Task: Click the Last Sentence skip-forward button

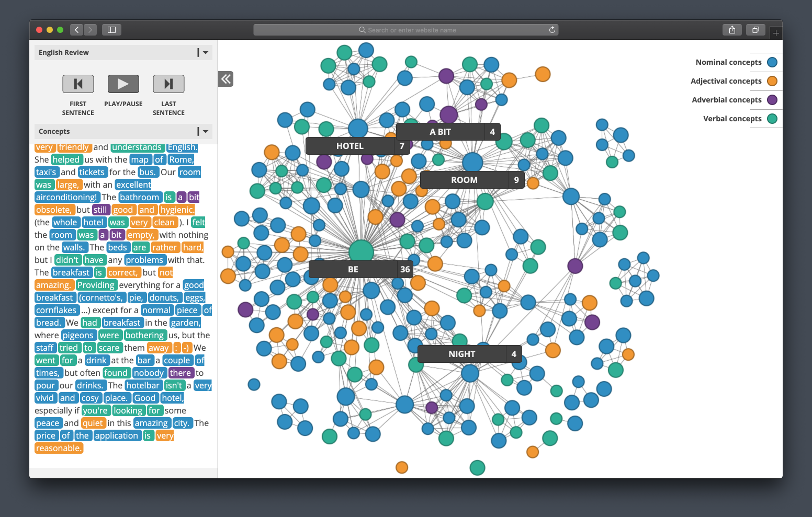Action: (x=168, y=84)
